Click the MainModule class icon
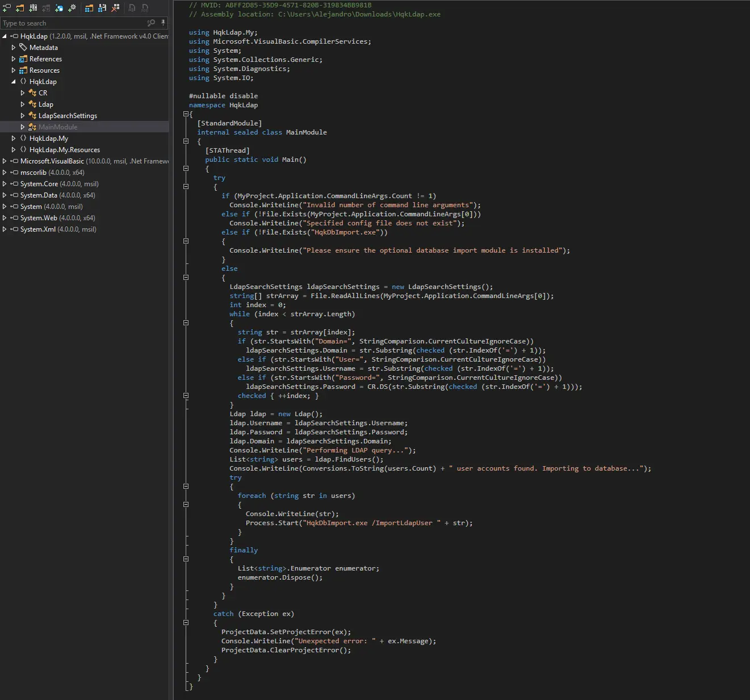This screenshot has height=700, width=750. click(32, 127)
